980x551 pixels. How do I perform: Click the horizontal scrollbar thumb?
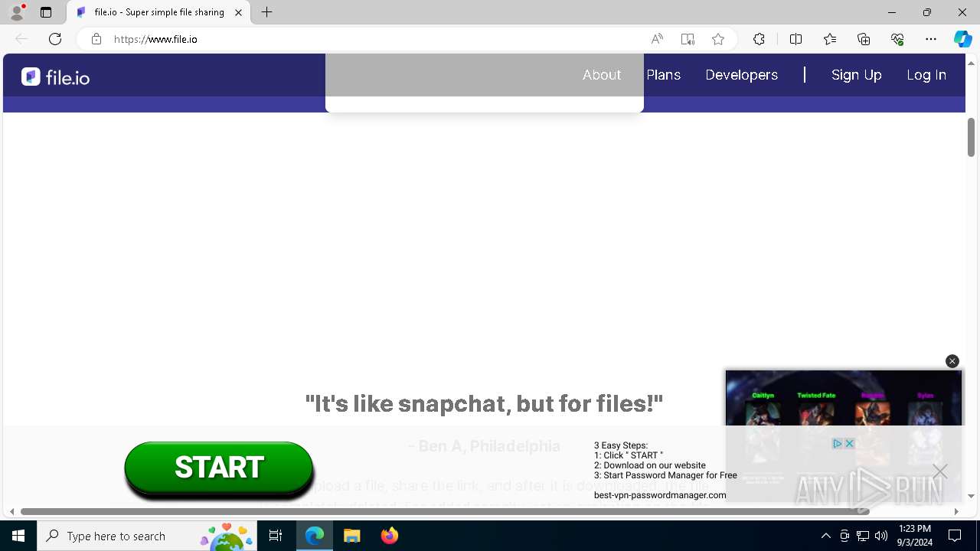point(445,511)
